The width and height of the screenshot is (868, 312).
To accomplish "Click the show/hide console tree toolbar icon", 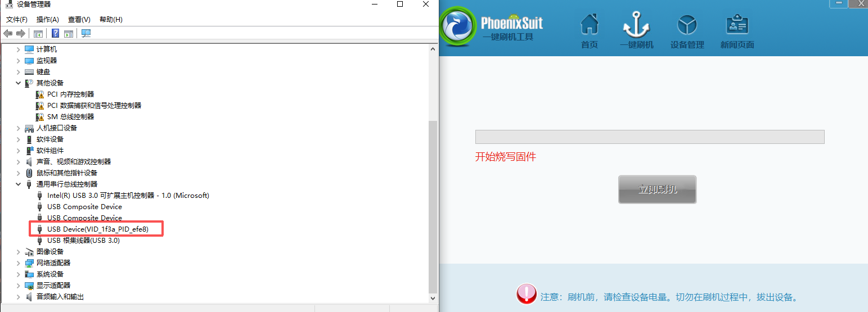I will point(38,34).
